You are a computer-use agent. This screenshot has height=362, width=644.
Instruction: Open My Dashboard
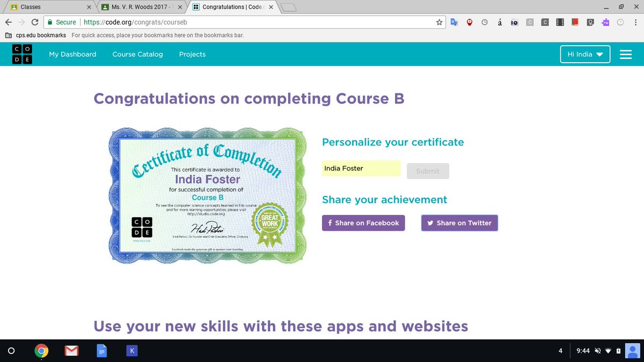pos(72,54)
